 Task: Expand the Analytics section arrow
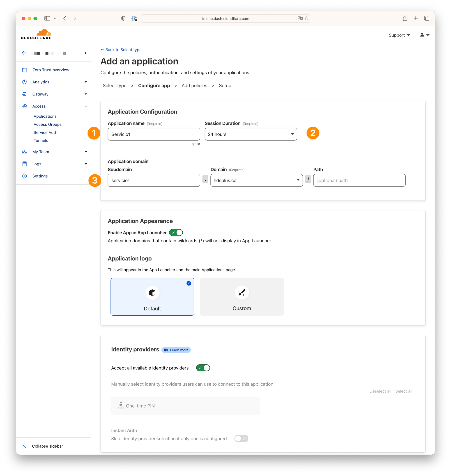tap(86, 82)
